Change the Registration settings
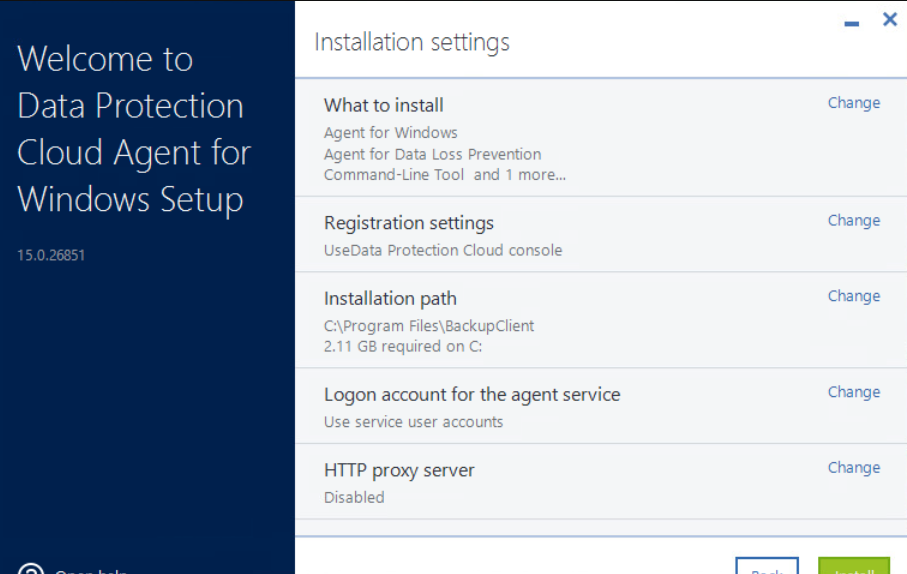907x574 pixels. click(x=853, y=221)
